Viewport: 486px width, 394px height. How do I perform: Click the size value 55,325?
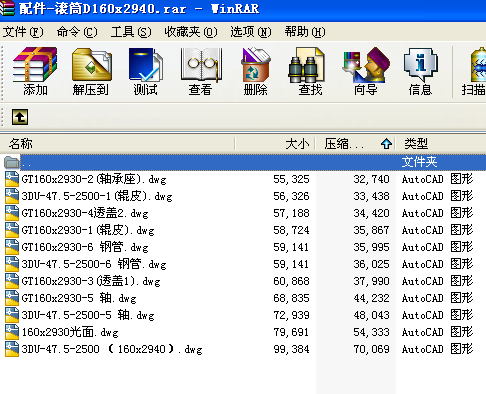pos(291,179)
